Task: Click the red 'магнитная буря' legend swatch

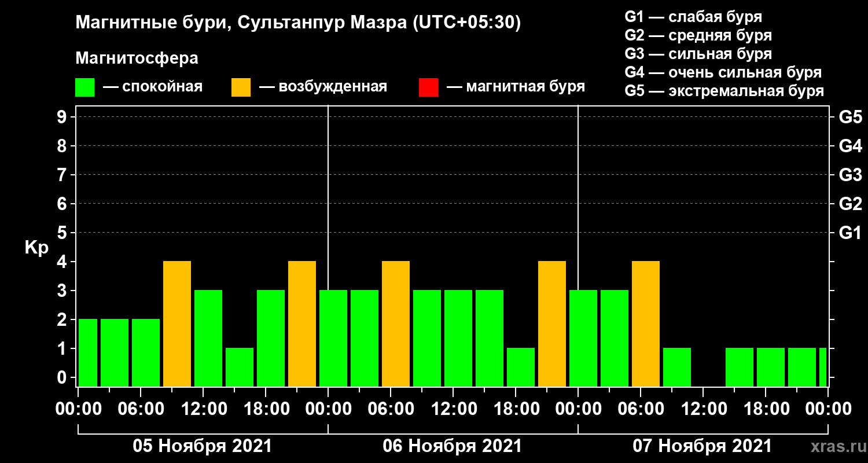Action: tap(428, 87)
